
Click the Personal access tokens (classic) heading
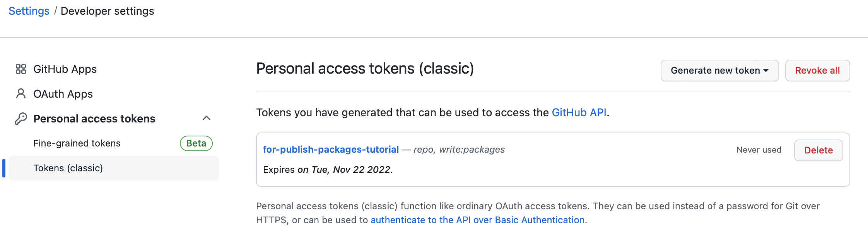[x=365, y=69]
